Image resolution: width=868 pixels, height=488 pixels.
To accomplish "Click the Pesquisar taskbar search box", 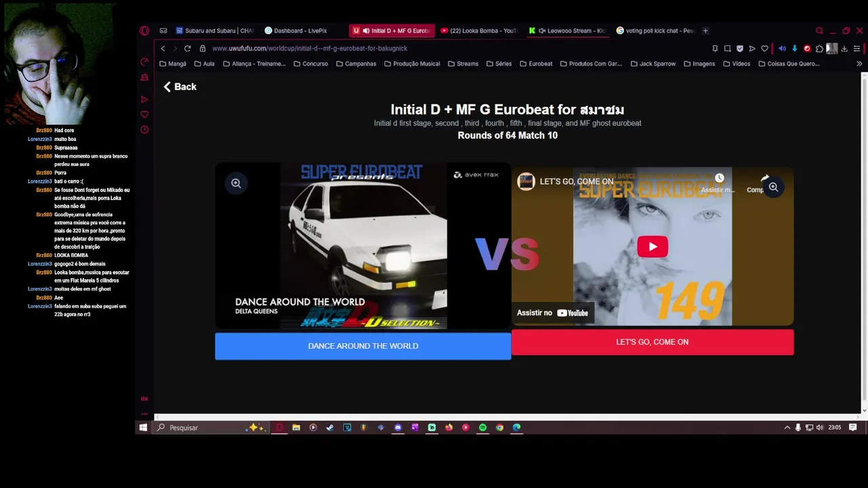I will click(x=211, y=428).
